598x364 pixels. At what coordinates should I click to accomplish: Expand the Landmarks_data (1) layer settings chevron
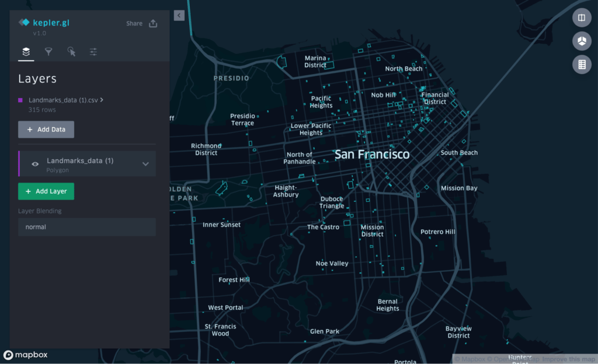(145, 164)
